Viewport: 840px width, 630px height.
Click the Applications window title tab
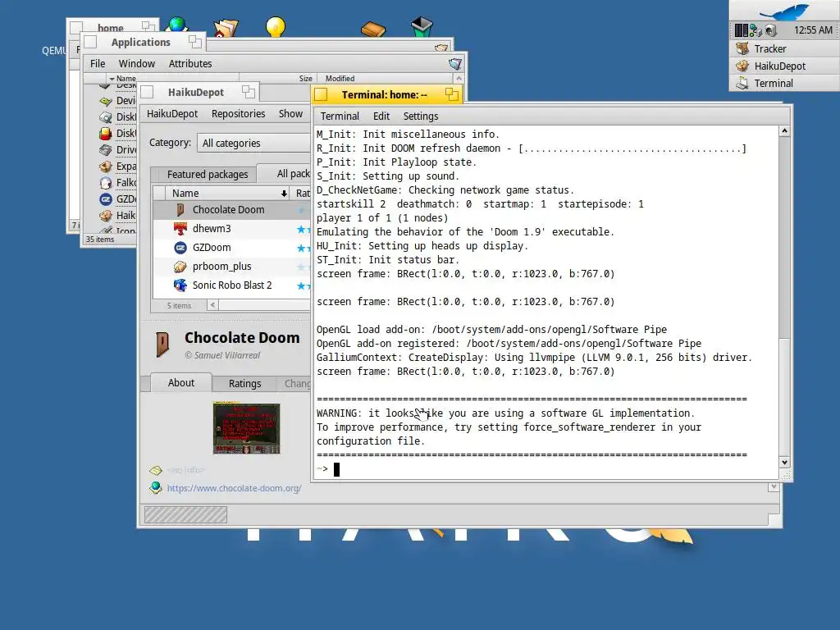144,43
